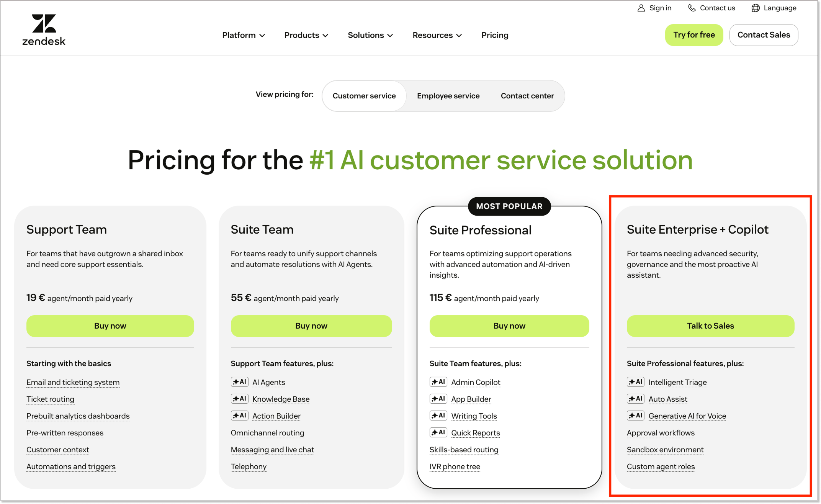Open Ticket routing feature link

(51, 399)
